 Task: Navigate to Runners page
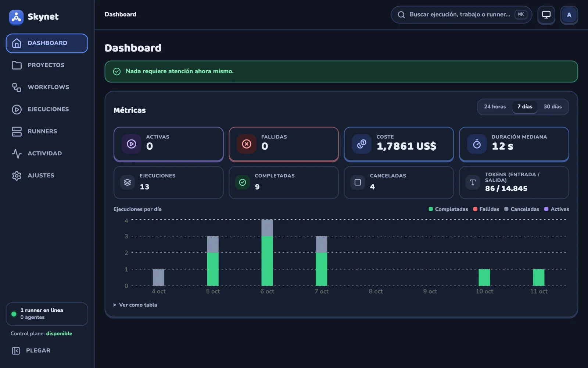point(47,131)
